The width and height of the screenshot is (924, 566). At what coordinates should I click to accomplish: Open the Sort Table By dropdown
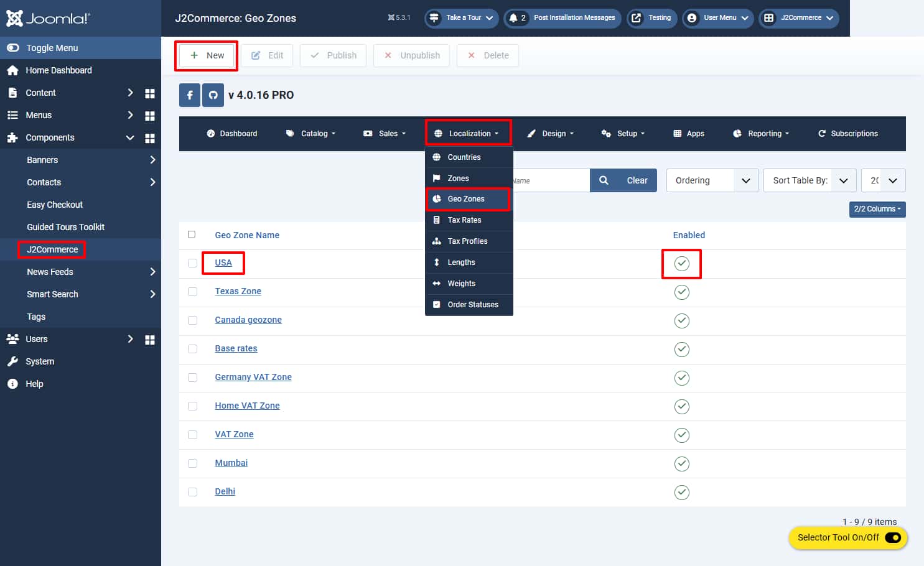810,180
